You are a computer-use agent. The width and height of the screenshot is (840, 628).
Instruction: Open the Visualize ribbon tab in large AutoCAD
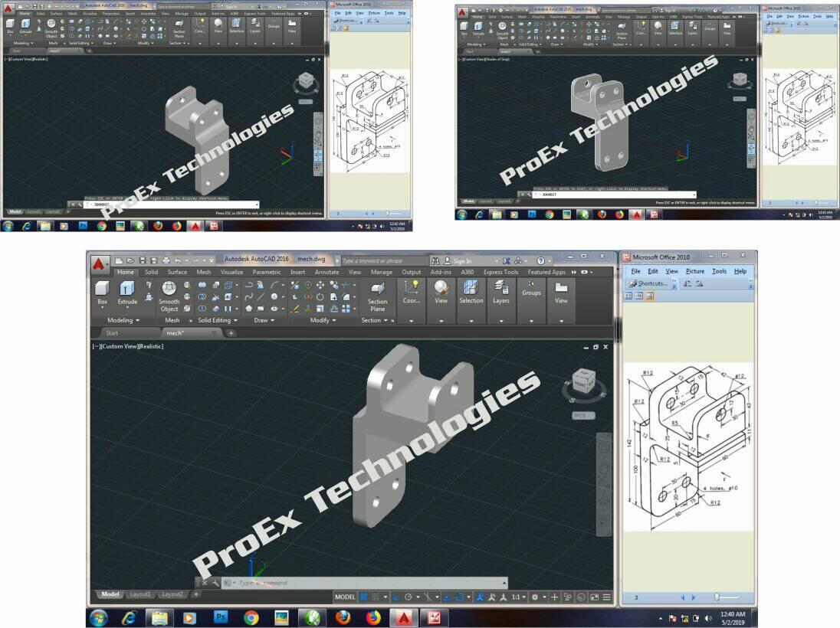pos(231,272)
